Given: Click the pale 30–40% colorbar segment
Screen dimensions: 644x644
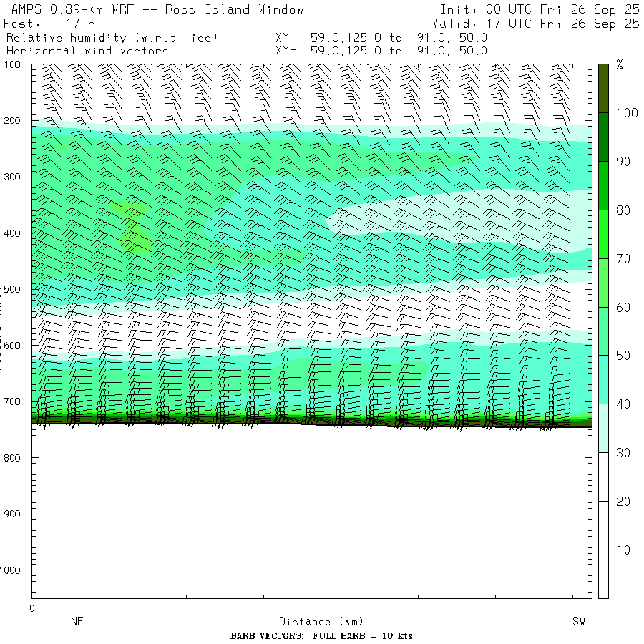Looking at the screenshot, I should (603, 428).
